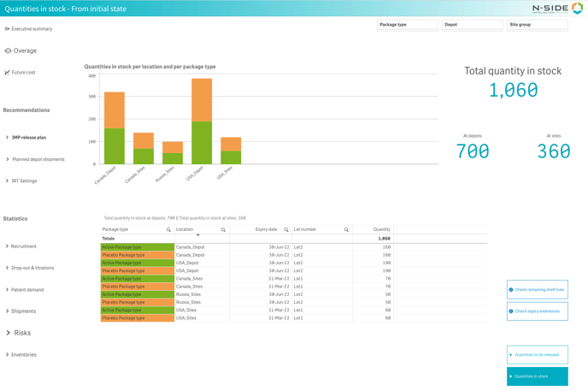This screenshot has width=588, height=391.
Task: Click the Location column search icon
Action: 224,229
